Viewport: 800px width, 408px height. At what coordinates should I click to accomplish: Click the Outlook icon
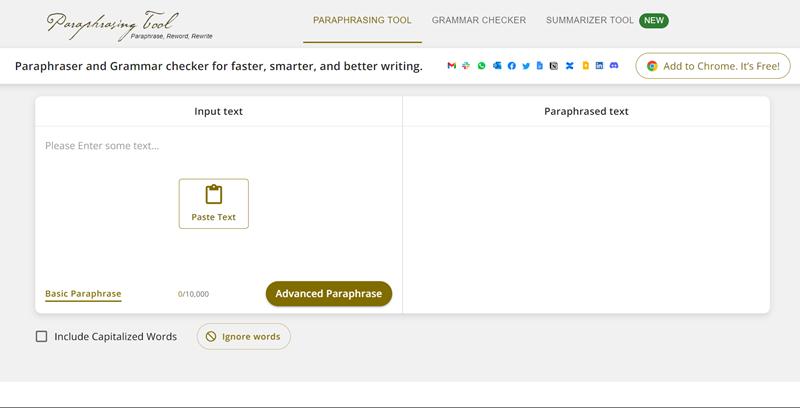coord(497,66)
